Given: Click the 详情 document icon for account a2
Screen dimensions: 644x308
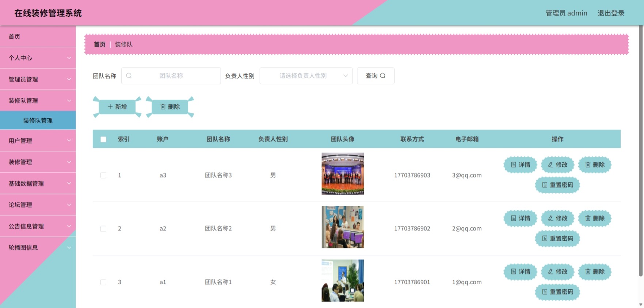Looking at the screenshot, I should click(514, 218).
